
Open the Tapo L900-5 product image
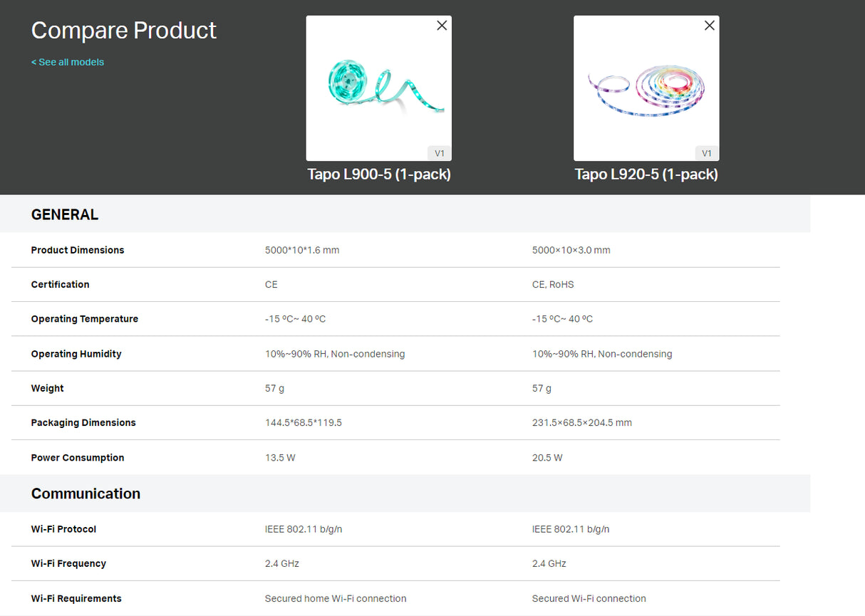click(378, 88)
